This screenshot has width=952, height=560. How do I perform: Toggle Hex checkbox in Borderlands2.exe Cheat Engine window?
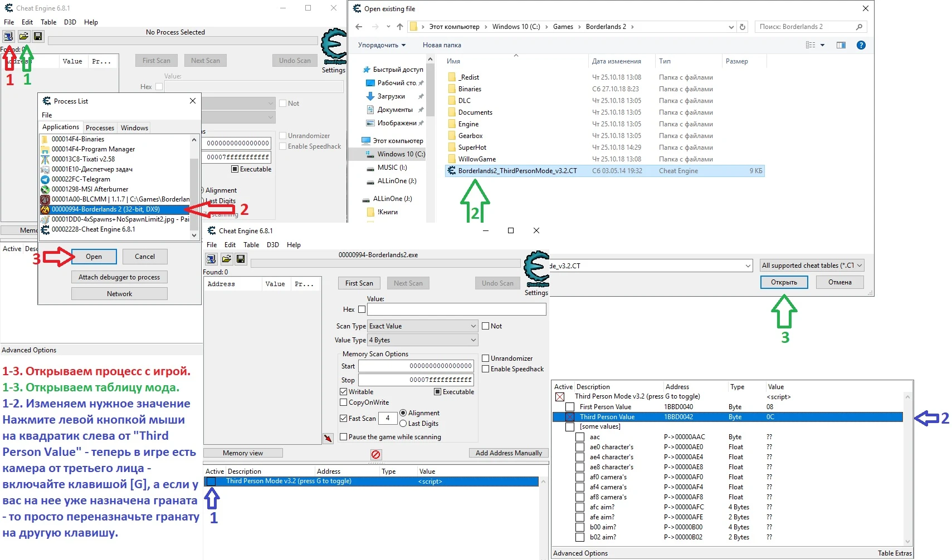point(362,310)
